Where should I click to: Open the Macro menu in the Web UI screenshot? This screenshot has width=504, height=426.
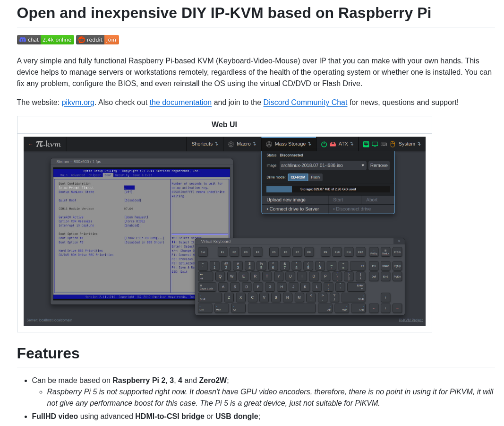[242, 144]
